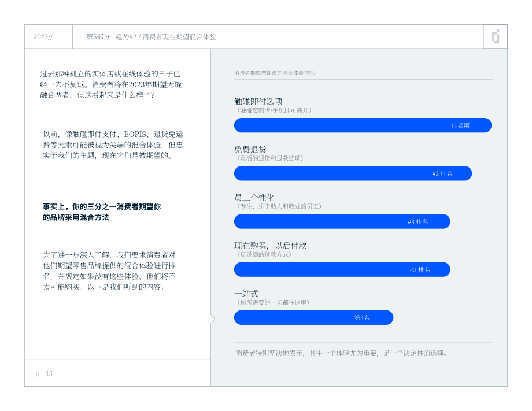
Task: Click the '员工个性化' heading
Action: click(x=254, y=197)
